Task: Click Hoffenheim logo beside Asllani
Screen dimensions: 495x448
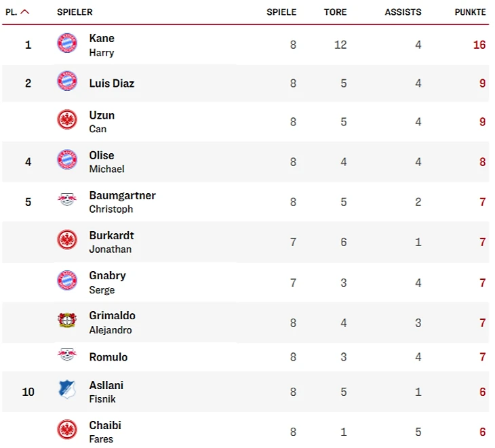Action: click(67, 390)
